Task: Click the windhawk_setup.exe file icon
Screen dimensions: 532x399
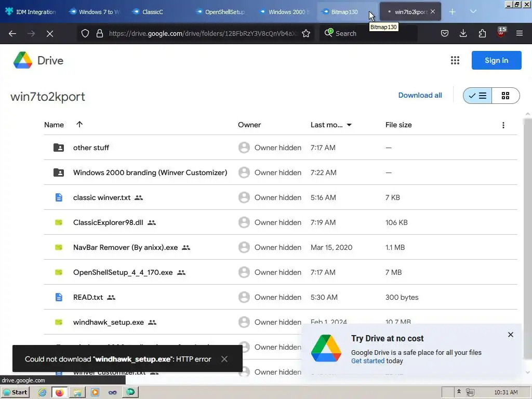Action: coord(59,322)
